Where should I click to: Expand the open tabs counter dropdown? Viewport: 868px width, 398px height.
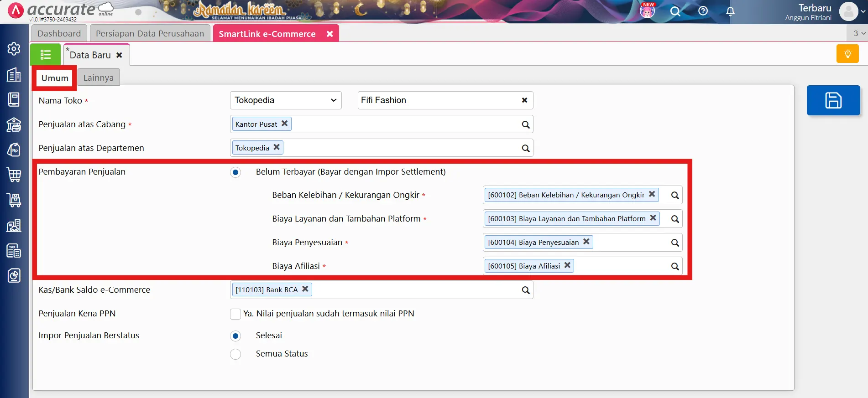pos(859,33)
